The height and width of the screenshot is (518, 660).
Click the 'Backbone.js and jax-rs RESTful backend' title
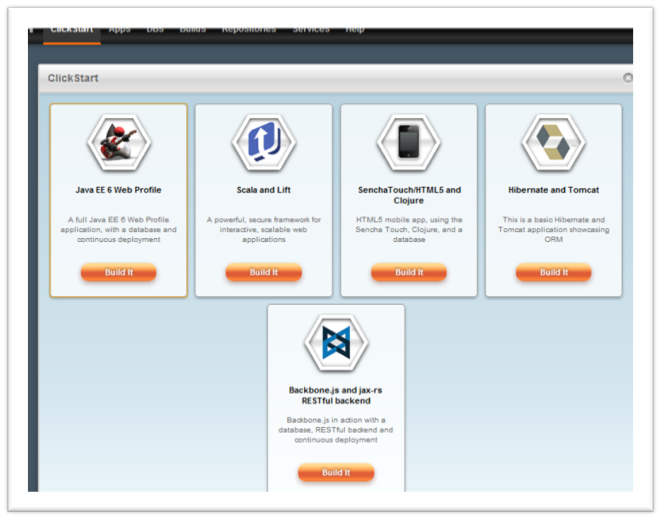pos(335,395)
